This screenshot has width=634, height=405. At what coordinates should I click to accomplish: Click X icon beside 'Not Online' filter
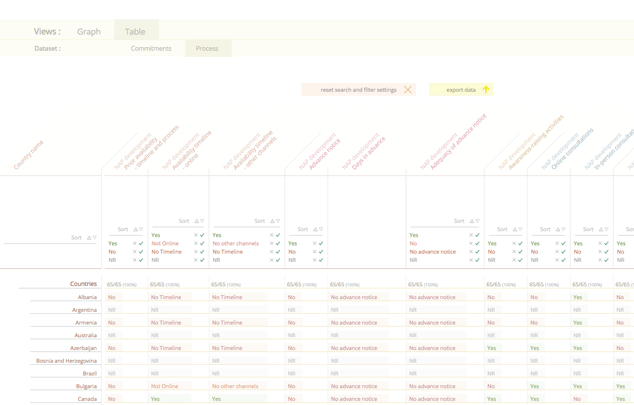tap(196, 244)
